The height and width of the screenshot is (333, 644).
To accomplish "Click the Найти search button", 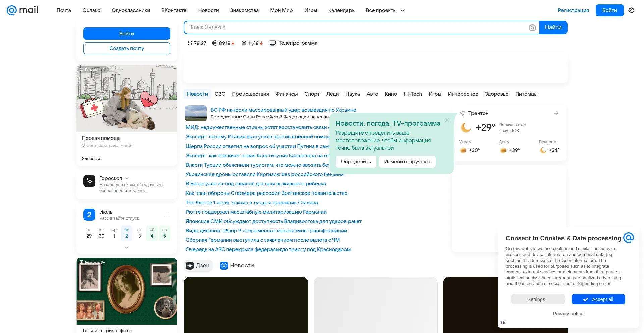I will (x=553, y=27).
